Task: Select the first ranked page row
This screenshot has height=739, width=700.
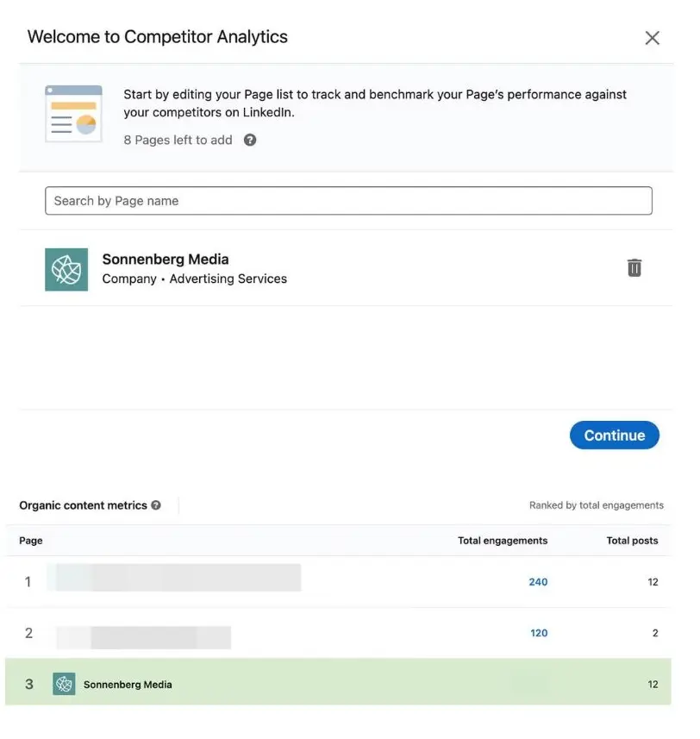Action: pyautogui.click(x=345, y=581)
